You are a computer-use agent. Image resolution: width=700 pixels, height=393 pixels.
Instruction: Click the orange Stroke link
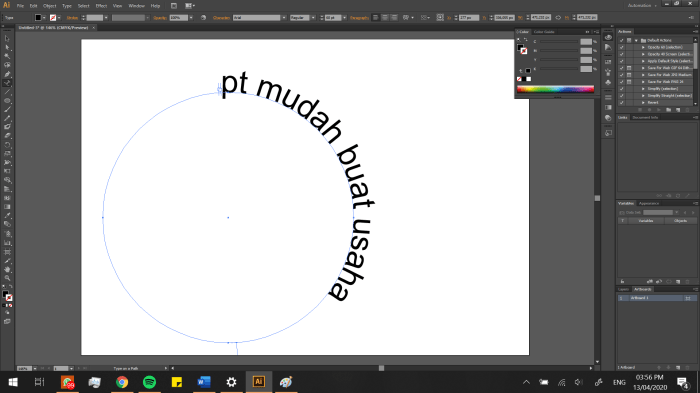point(72,18)
